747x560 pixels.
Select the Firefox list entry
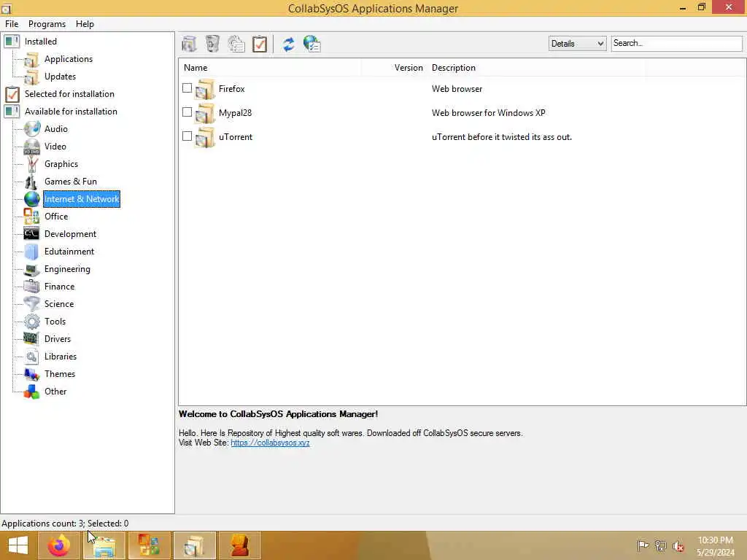point(231,88)
